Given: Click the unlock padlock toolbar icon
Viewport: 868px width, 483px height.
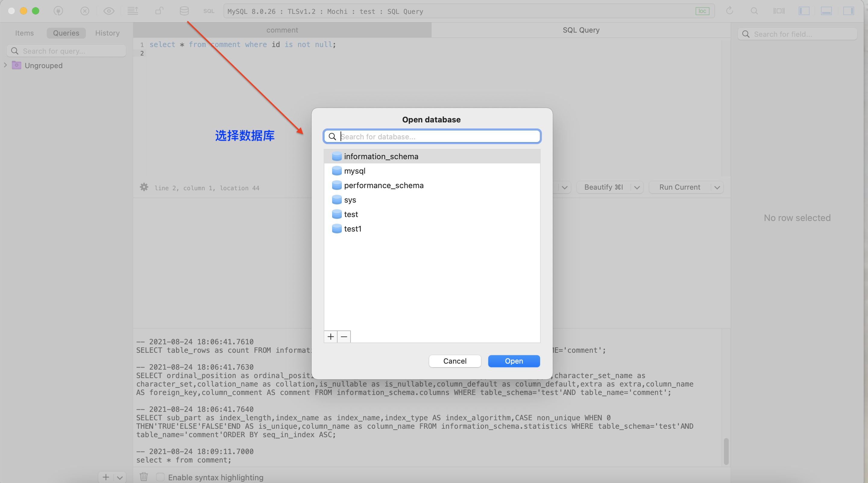Looking at the screenshot, I should pyautogui.click(x=159, y=11).
